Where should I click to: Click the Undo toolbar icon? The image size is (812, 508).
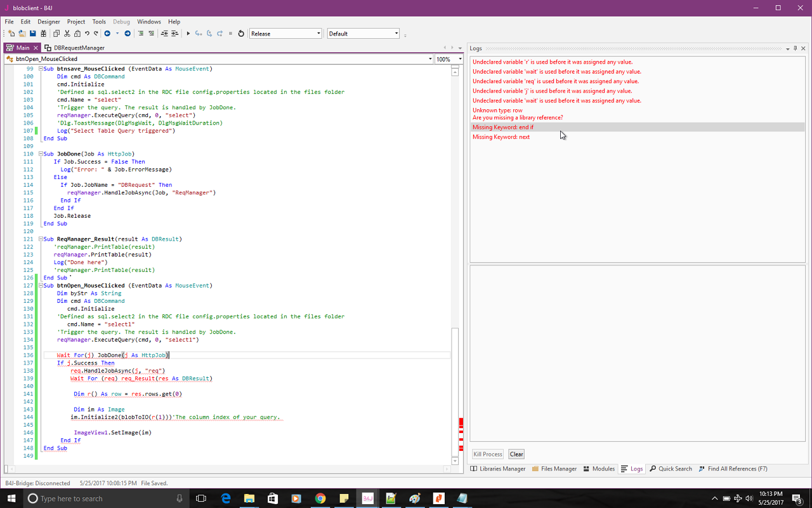[x=87, y=34]
